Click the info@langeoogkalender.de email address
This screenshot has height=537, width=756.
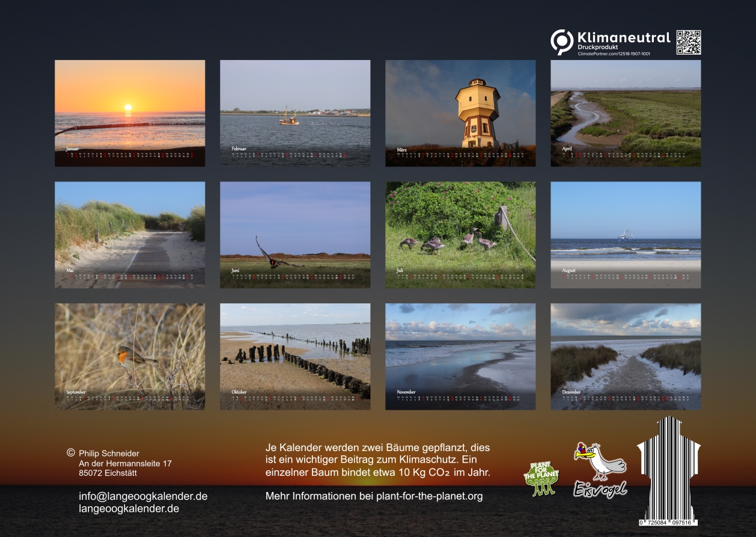143,496
